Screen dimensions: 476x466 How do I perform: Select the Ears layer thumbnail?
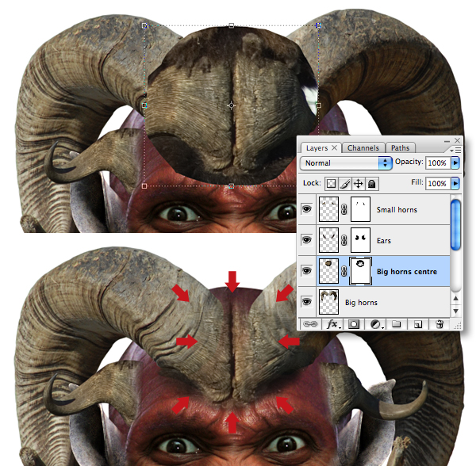328,240
